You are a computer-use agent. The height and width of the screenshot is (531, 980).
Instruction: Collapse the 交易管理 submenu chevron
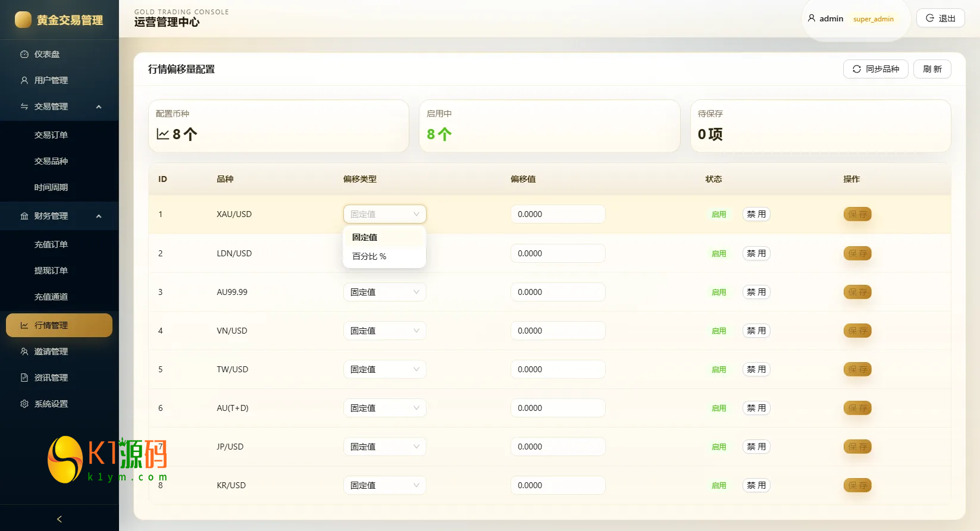click(99, 106)
